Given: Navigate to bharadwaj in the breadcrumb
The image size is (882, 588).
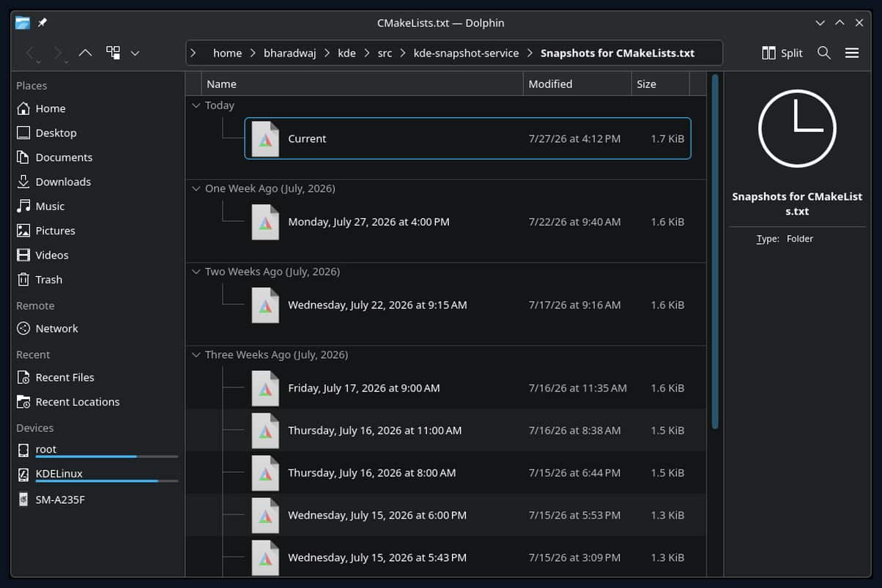Looking at the screenshot, I should [x=289, y=53].
